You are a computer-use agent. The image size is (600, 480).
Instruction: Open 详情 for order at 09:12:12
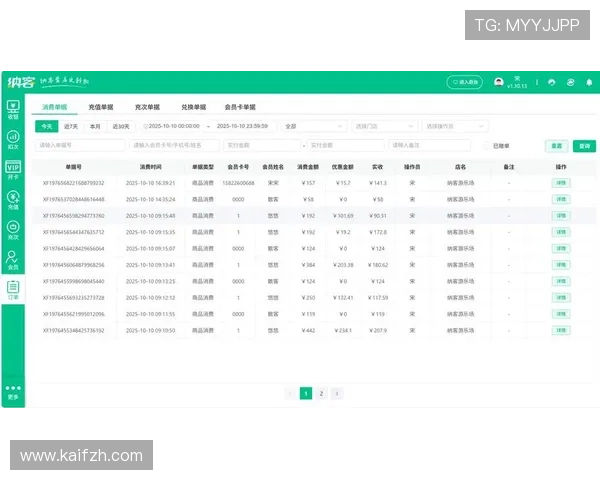coord(561,298)
